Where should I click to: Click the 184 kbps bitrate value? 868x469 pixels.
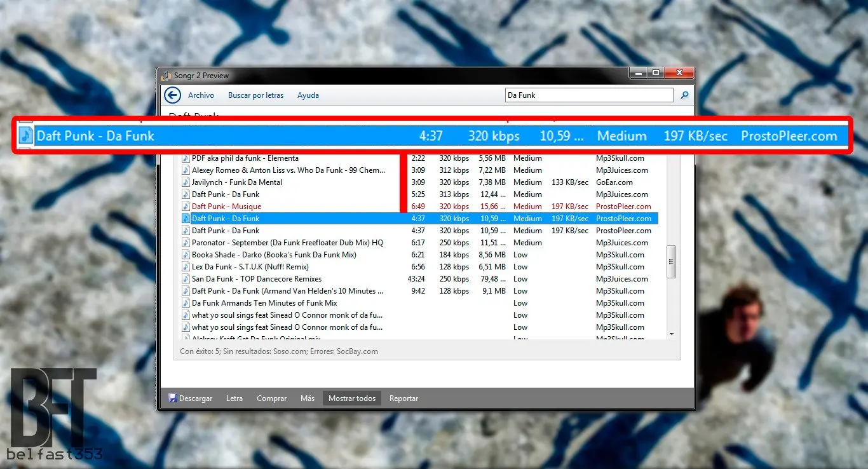tap(454, 255)
